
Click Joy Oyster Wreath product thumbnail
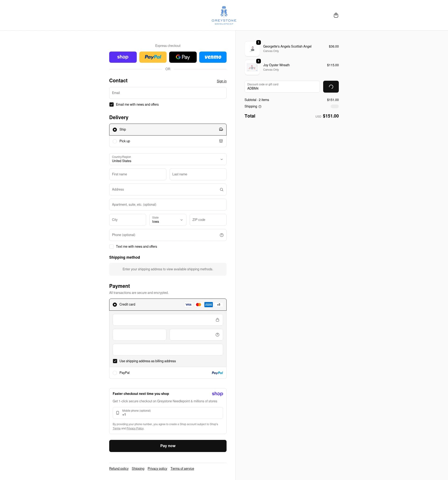tap(252, 67)
